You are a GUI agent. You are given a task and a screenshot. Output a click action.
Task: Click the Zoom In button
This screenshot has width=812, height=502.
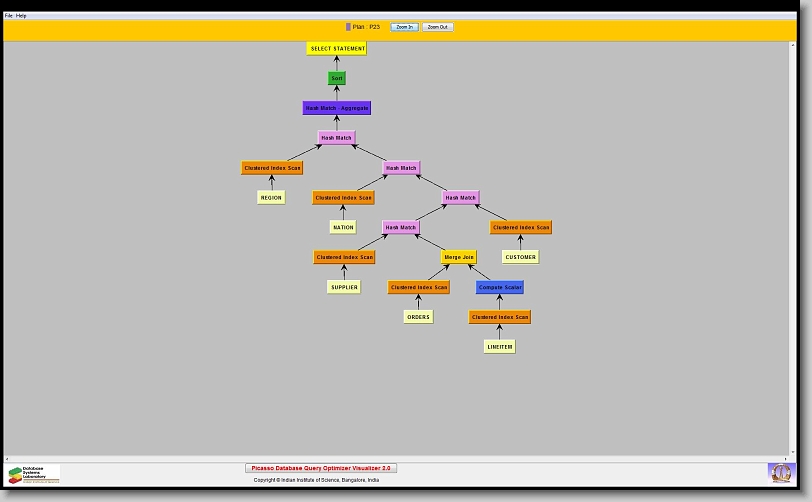(403, 27)
